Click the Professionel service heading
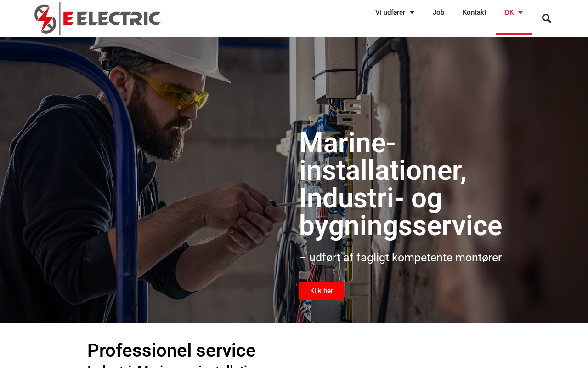 tap(171, 351)
